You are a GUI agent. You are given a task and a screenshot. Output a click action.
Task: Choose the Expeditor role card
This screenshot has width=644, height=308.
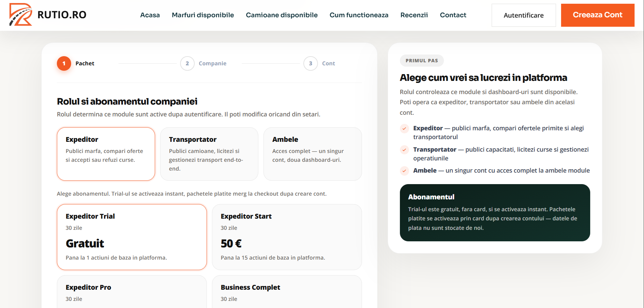pos(106,154)
